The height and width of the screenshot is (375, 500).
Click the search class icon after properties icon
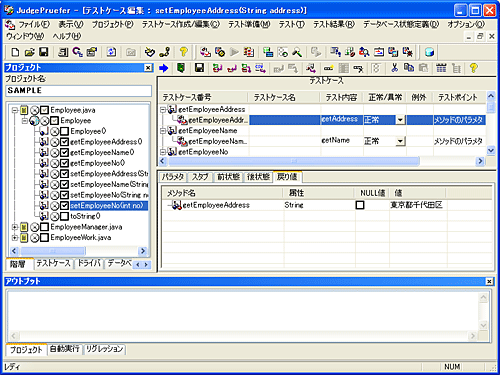[x=77, y=52]
